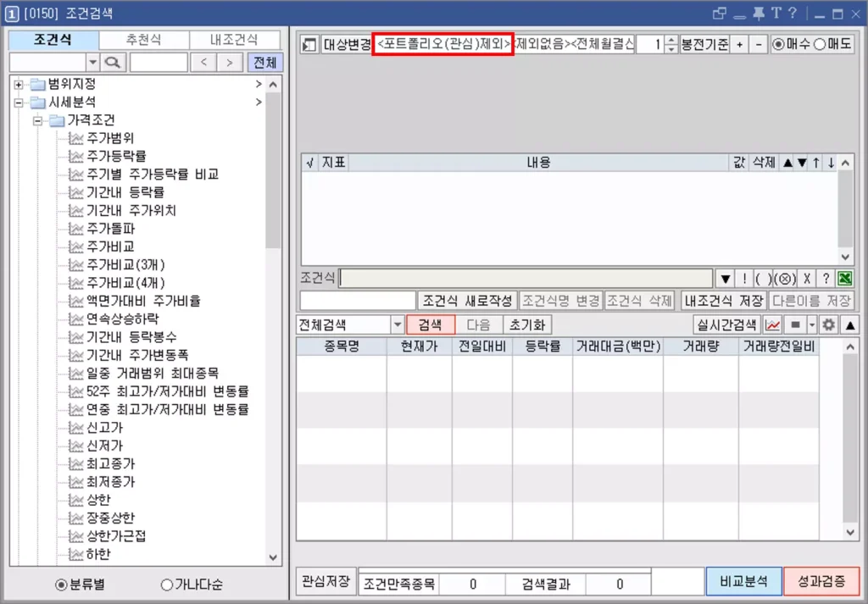Click the √ check column header

pyautogui.click(x=309, y=163)
